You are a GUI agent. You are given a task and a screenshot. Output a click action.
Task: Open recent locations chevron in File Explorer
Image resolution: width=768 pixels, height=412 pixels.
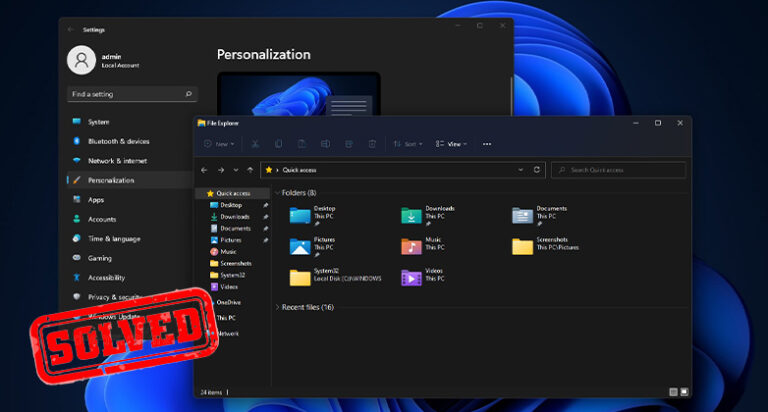pos(236,170)
